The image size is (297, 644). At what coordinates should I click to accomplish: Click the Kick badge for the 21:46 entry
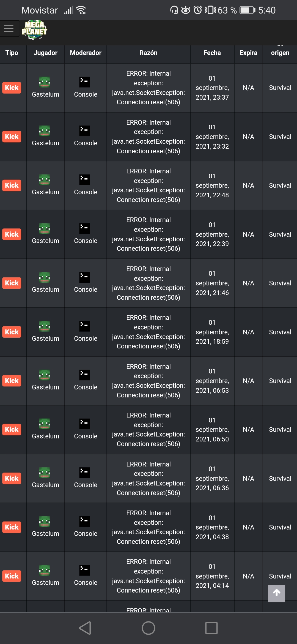(x=12, y=283)
